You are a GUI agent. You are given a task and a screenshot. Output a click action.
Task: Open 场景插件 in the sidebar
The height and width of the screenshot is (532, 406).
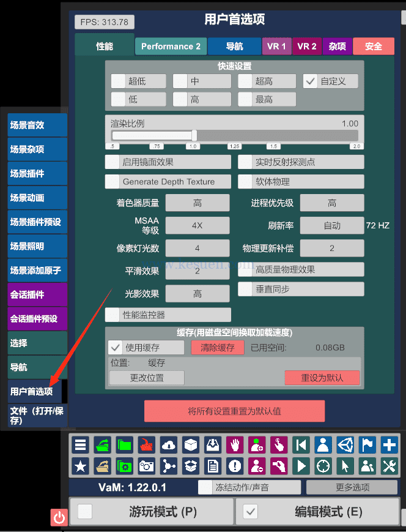coord(37,173)
